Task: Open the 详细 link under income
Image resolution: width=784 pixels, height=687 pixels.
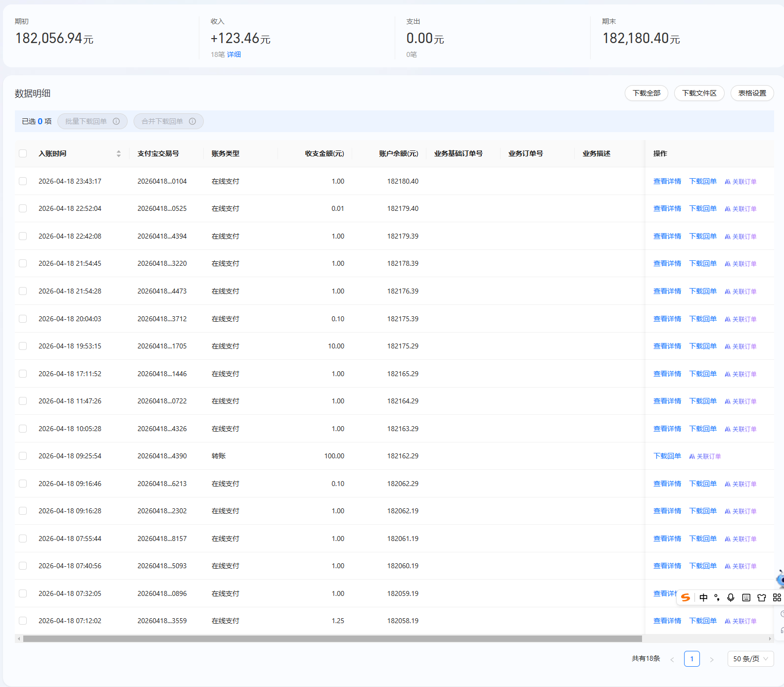Action: coord(234,54)
